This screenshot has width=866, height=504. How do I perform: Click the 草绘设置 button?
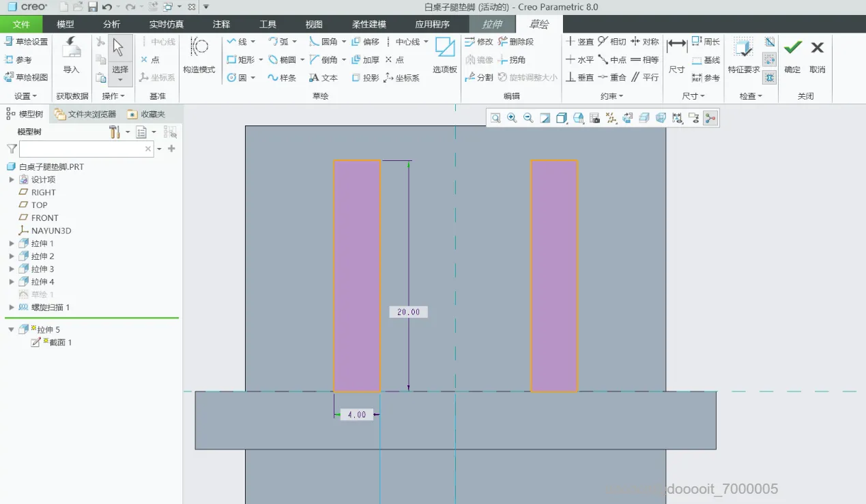26,42
